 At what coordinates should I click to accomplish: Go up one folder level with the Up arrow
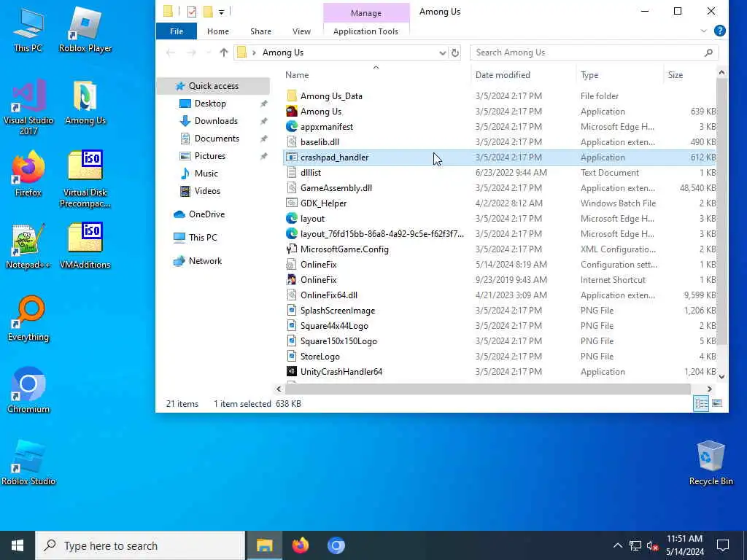pyautogui.click(x=223, y=52)
